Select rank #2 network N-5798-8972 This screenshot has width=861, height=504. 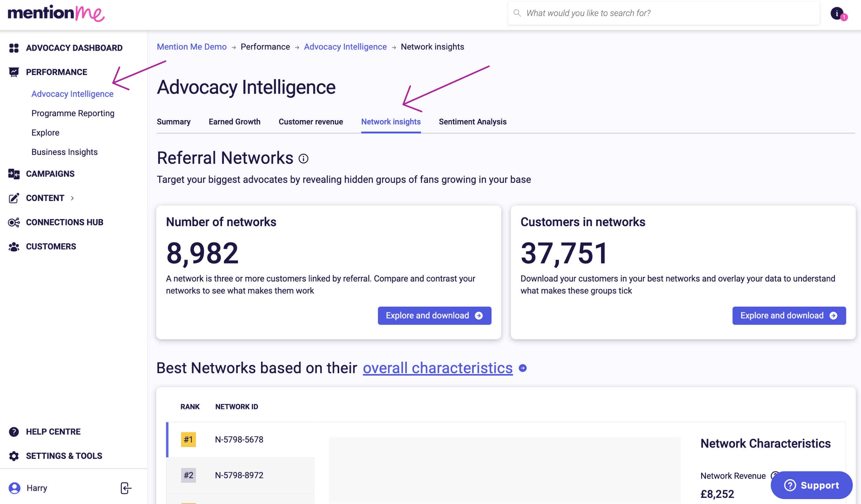pyautogui.click(x=240, y=475)
